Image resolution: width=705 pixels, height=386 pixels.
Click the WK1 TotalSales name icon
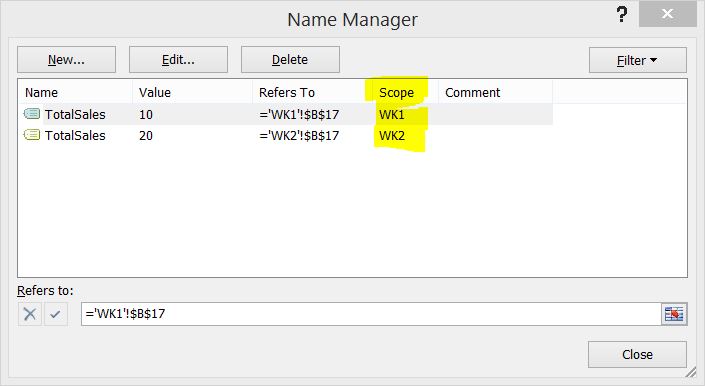(31, 114)
